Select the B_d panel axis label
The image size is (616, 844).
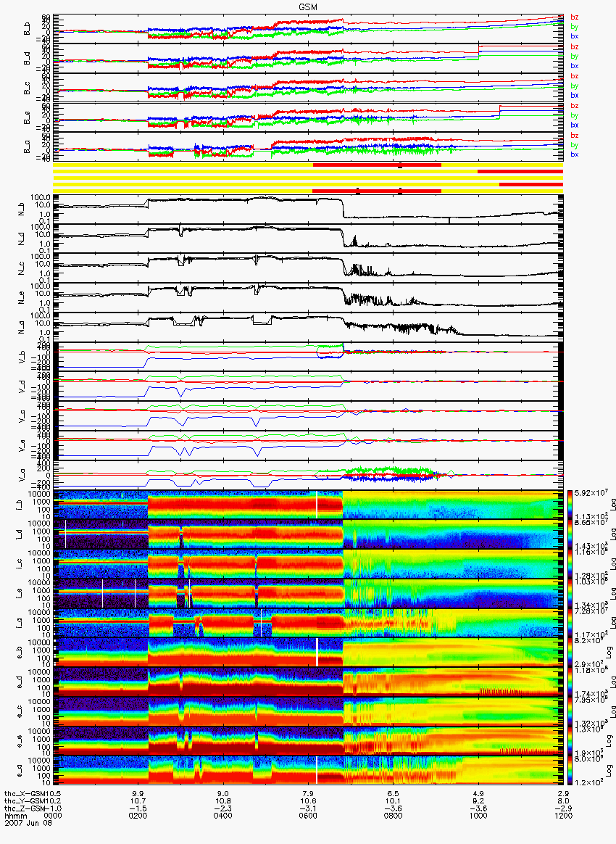pyautogui.click(x=27, y=59)
